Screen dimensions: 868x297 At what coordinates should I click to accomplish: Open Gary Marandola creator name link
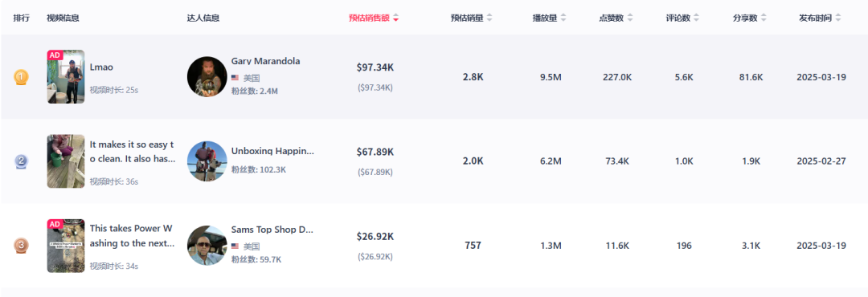(x=266, y=61)
